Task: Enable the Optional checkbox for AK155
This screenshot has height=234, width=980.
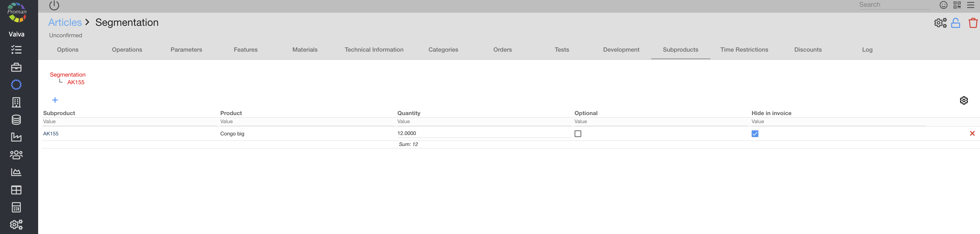Action: pos(577,134)
